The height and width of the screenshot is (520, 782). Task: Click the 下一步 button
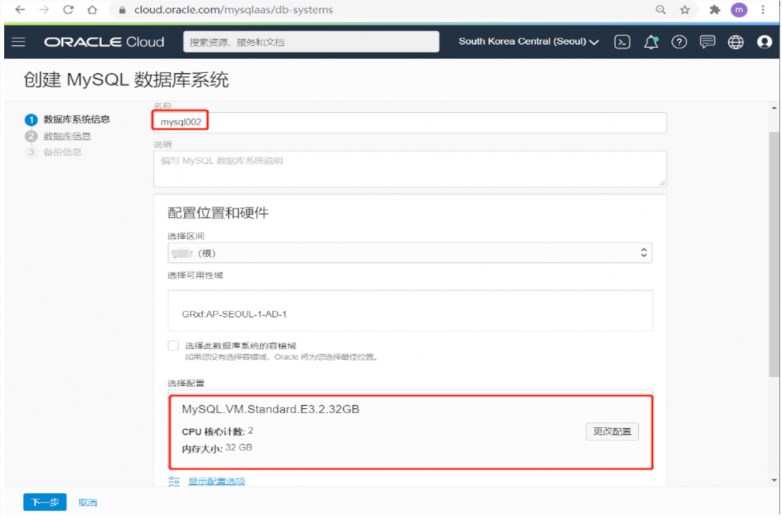(x=45, y=502)
